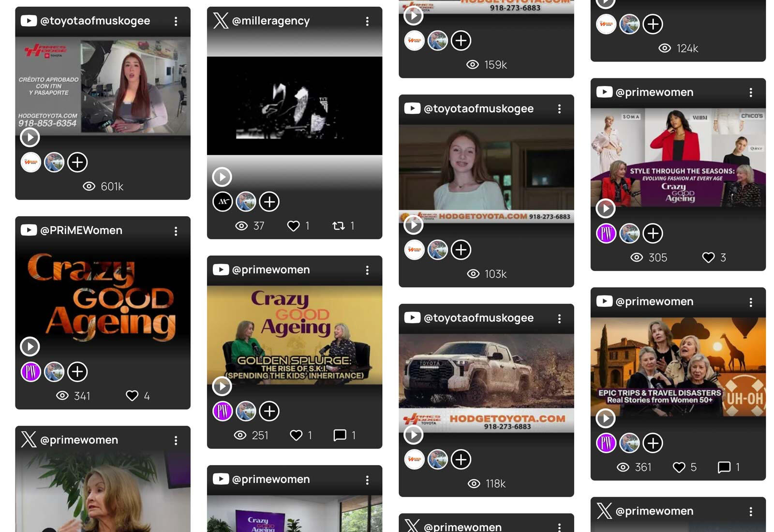The image size is (774, 532).
Task: Play the 103k-view video of the smiling girl
Action: (x=414, y=225)
